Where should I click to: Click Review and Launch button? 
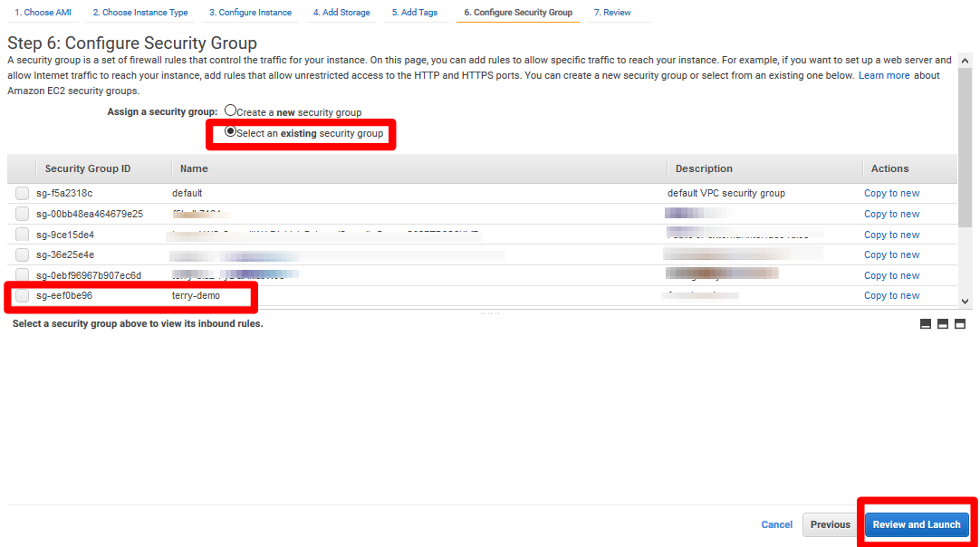point(917,524)
